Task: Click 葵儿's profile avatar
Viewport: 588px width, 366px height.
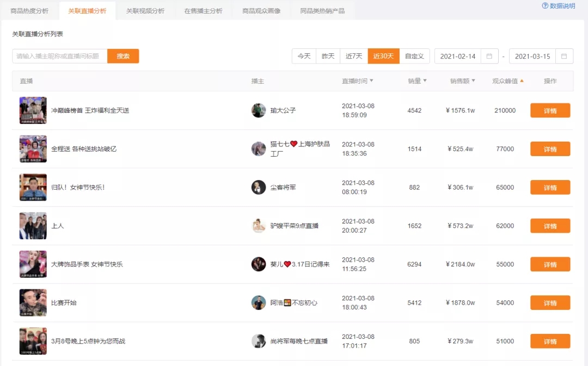Action: click(x=258, y=264)
